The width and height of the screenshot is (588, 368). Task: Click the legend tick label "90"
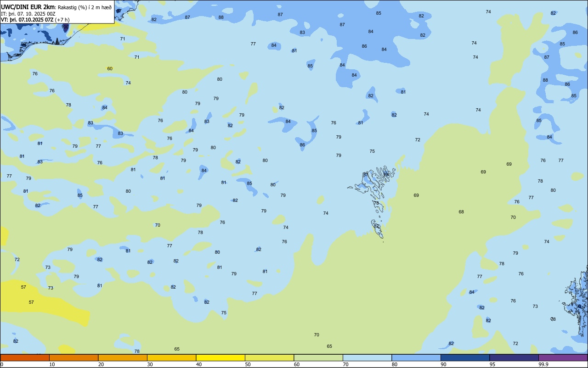click(443, 364)
